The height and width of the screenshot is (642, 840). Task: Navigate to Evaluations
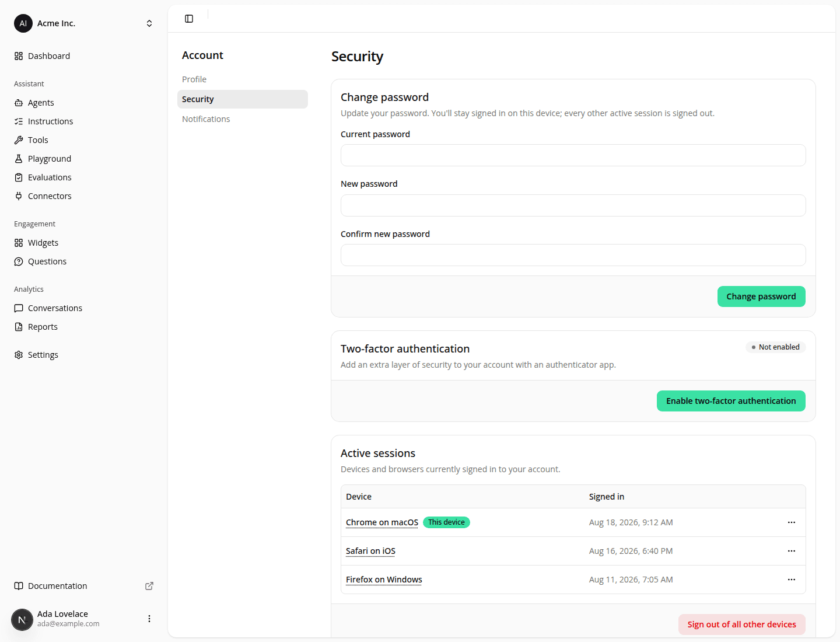[84, 177]
